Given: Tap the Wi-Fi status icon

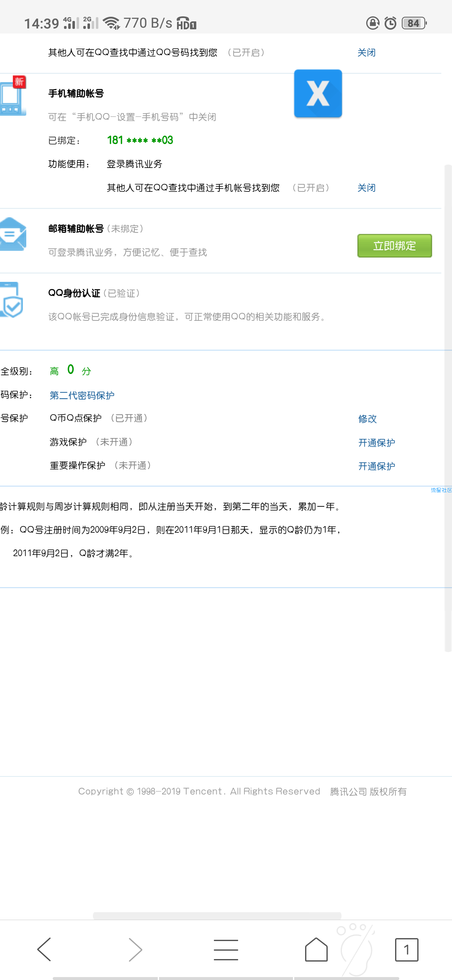Looking at the screenshot, I should click(x=111, y=23).
